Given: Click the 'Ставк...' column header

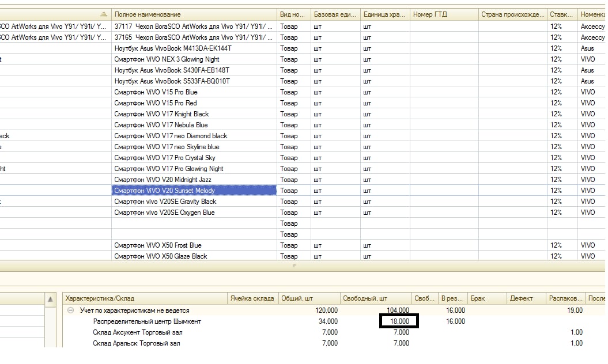Looking at the screenshot, I should (x=562, y=14).
